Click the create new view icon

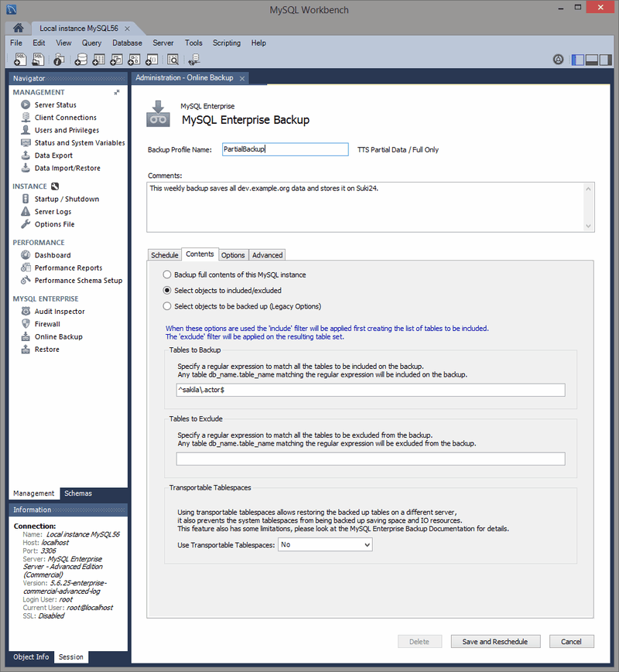pos(116,59)
